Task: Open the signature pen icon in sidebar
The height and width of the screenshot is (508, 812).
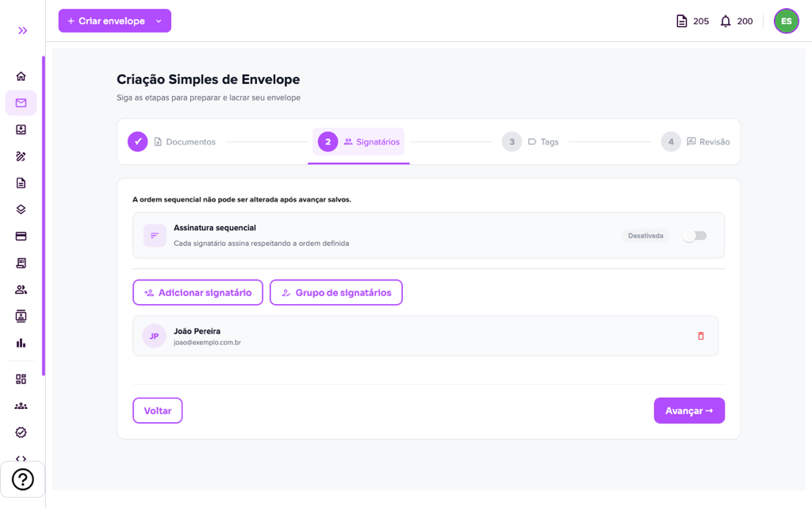Action: coord(21,156)
